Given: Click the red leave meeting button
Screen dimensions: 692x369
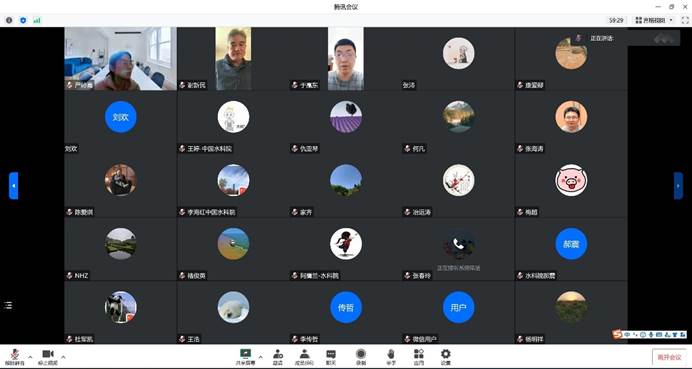Looking at the screenshot, I should (x=669, y=357).
